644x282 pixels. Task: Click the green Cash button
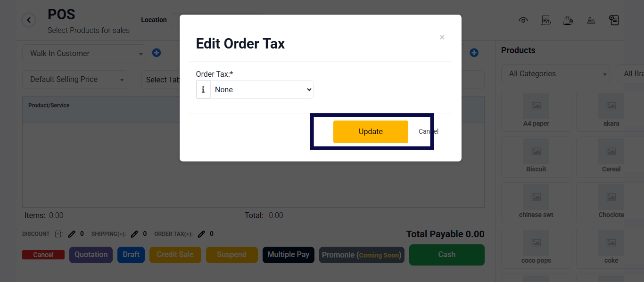446,255
